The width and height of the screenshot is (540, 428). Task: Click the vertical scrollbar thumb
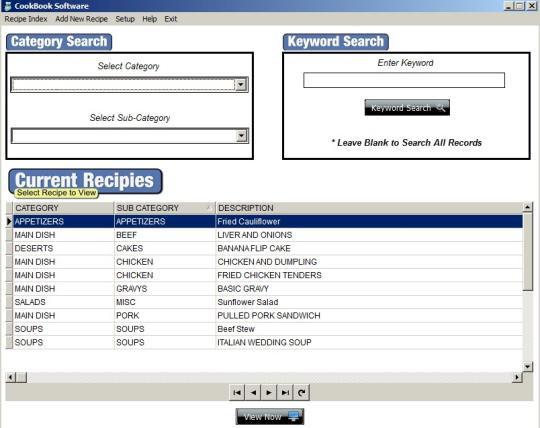click(x=528, y=251)
